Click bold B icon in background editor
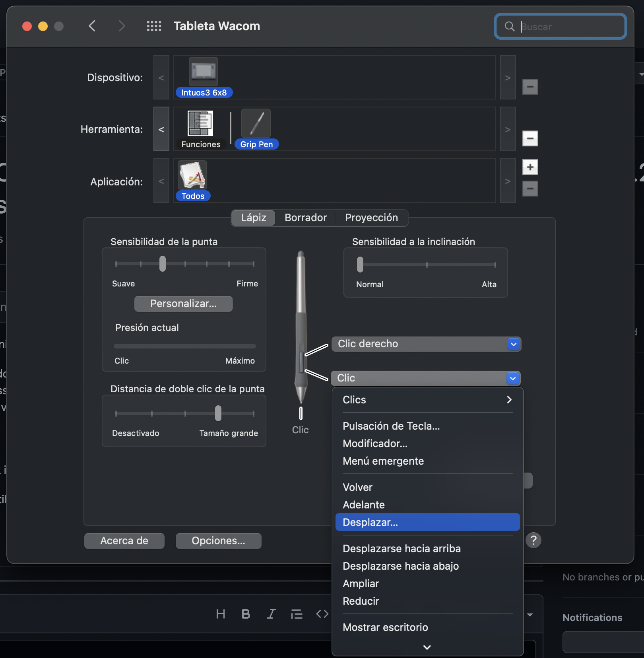This screenshot has height=658, width=644. pyautogui.click(x=246, y=614)
